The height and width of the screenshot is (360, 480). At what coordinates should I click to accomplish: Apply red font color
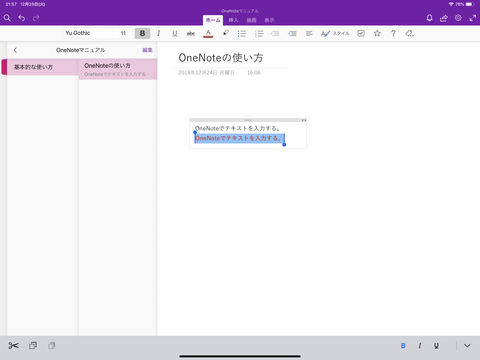(208, 33)
